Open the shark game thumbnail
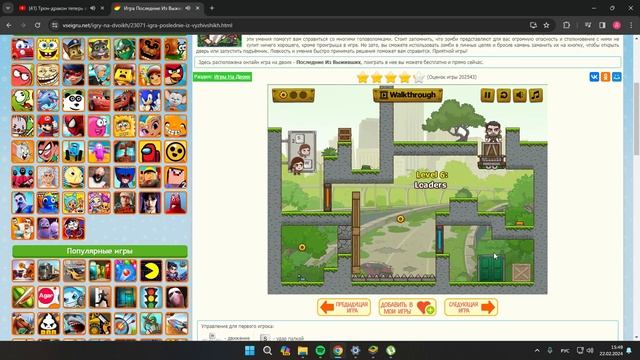Screen dimensions: 640x360 point(74,323)
